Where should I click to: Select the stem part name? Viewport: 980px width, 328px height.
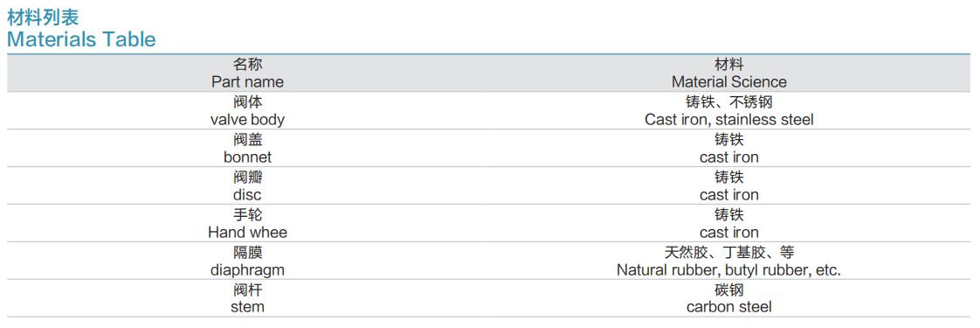247,307
